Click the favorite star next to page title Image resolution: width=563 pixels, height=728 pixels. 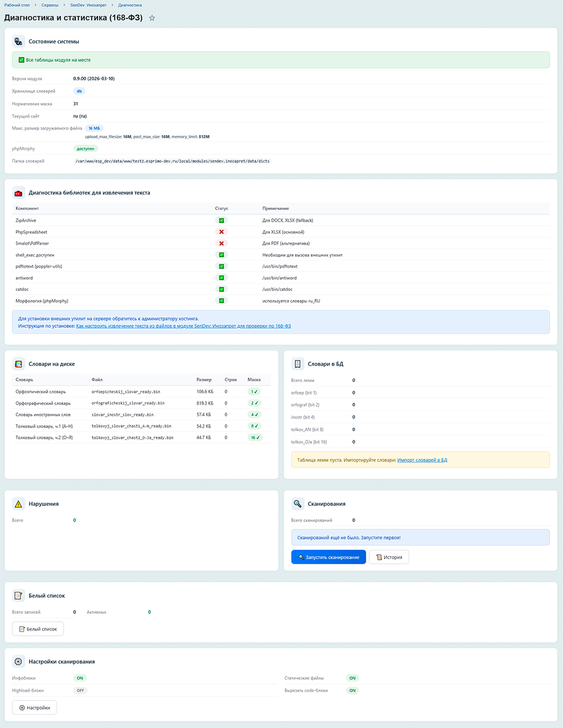(152, 18)
